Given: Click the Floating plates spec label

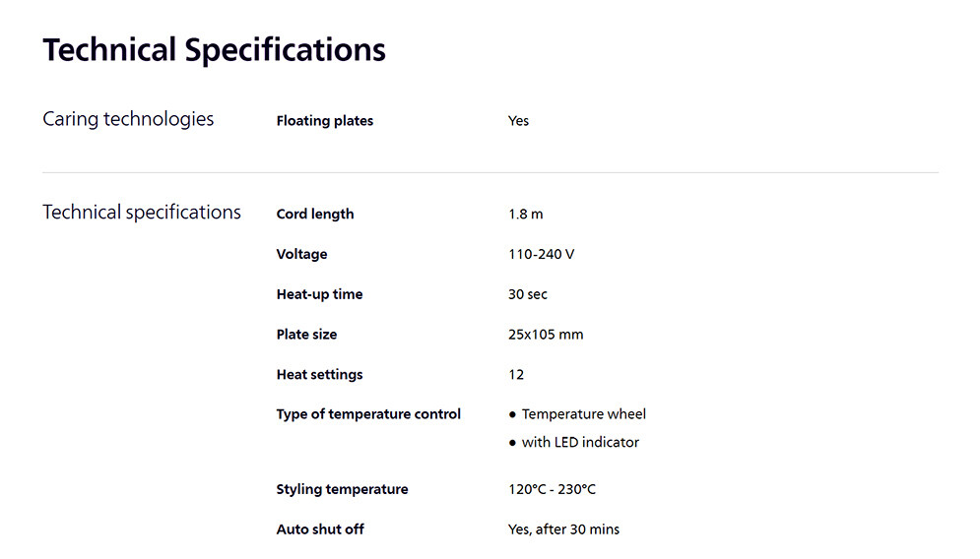Looking at the screenshot, I should (325, 121).
